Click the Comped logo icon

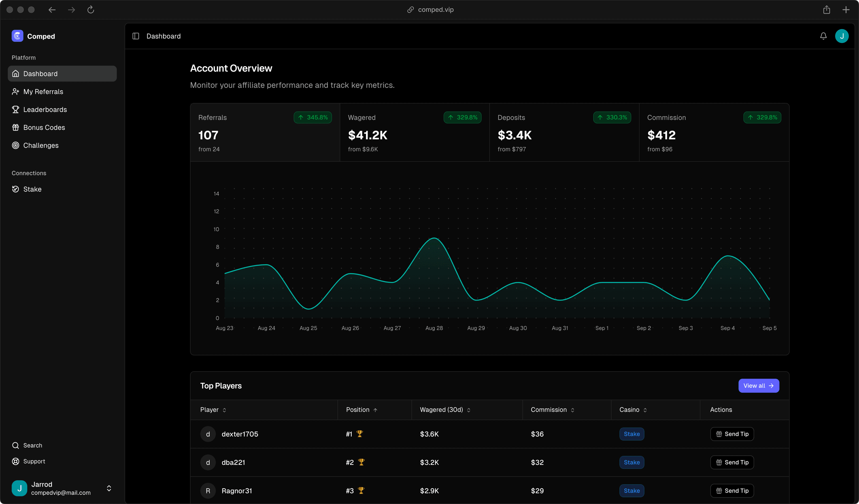point(17,36)
